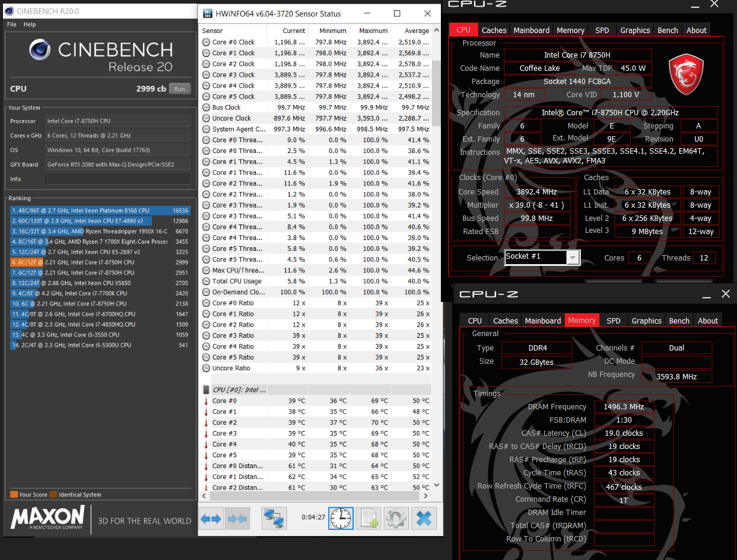Click the elapsed time 0:04:27 in HWiNFO
The height and width of the screenshot is (560, 737).
tap(313, 517)
